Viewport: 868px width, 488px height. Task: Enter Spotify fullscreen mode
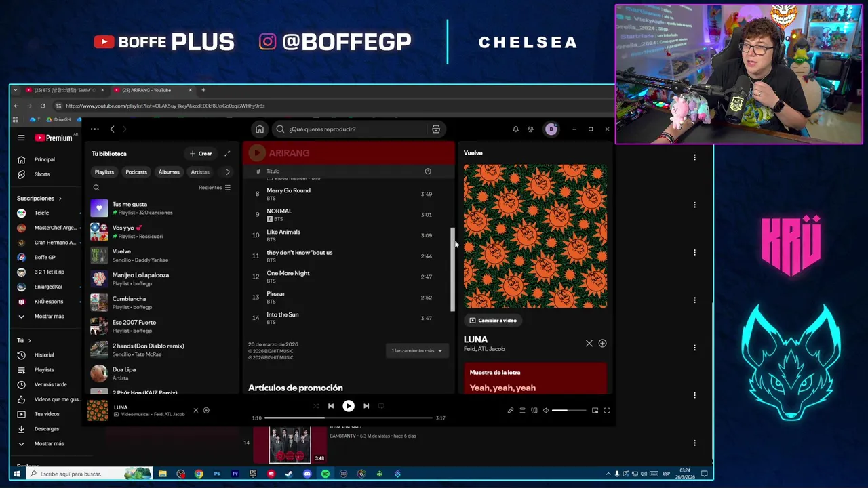(607, 410)
